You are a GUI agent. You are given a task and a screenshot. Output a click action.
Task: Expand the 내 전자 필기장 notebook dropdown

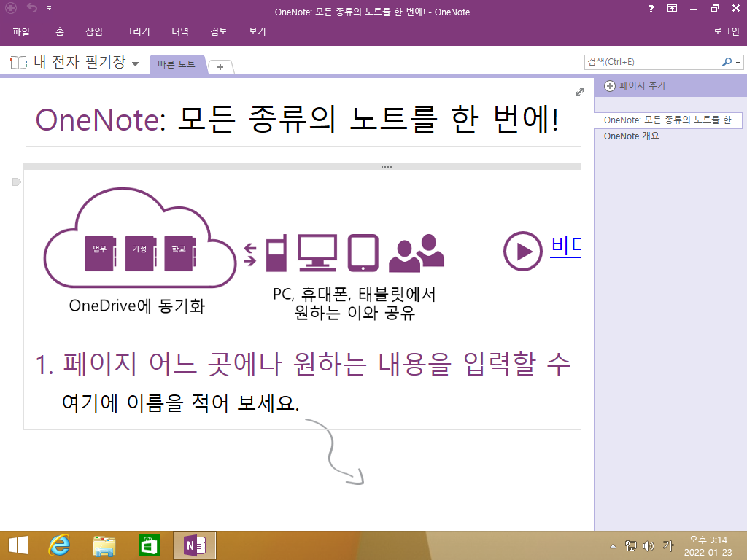tap(135, 64)
